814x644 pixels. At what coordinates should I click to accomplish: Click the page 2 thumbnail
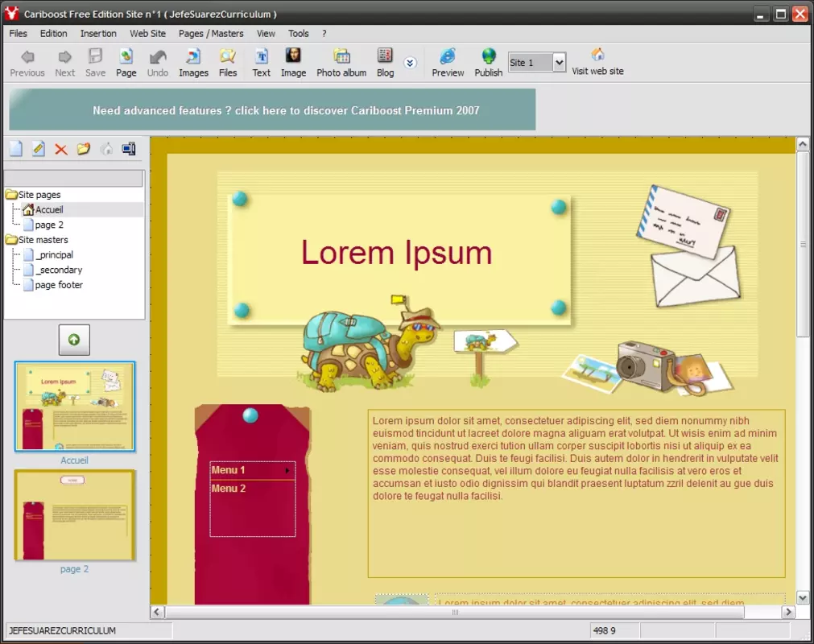pos(75,515)
